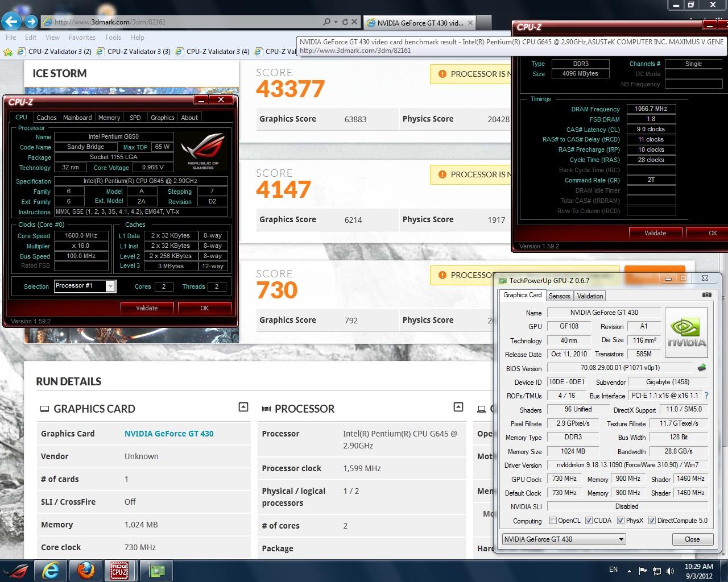
Task: Open the File menu in Internet Explorer
Action: 11,38
